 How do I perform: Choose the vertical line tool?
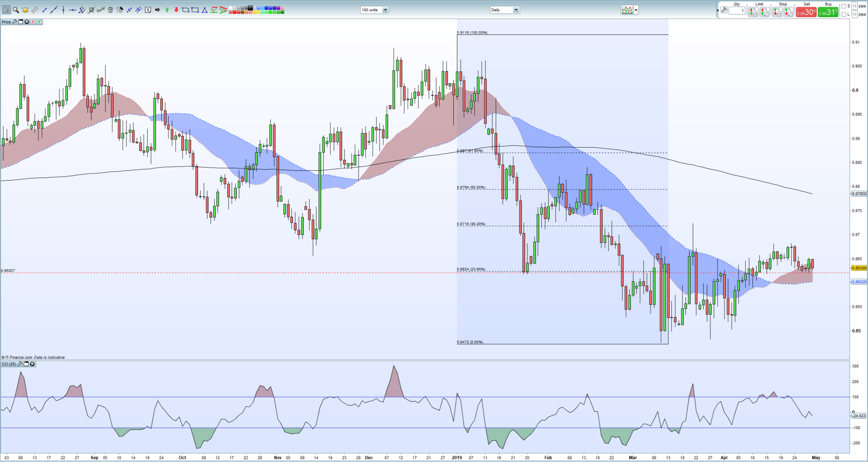[63, 10]
